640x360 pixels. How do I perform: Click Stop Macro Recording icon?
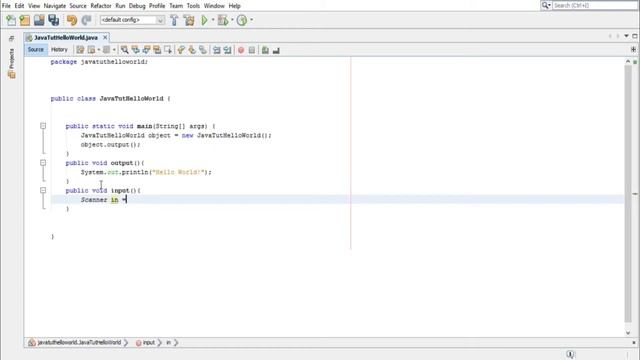coord(252,50)
